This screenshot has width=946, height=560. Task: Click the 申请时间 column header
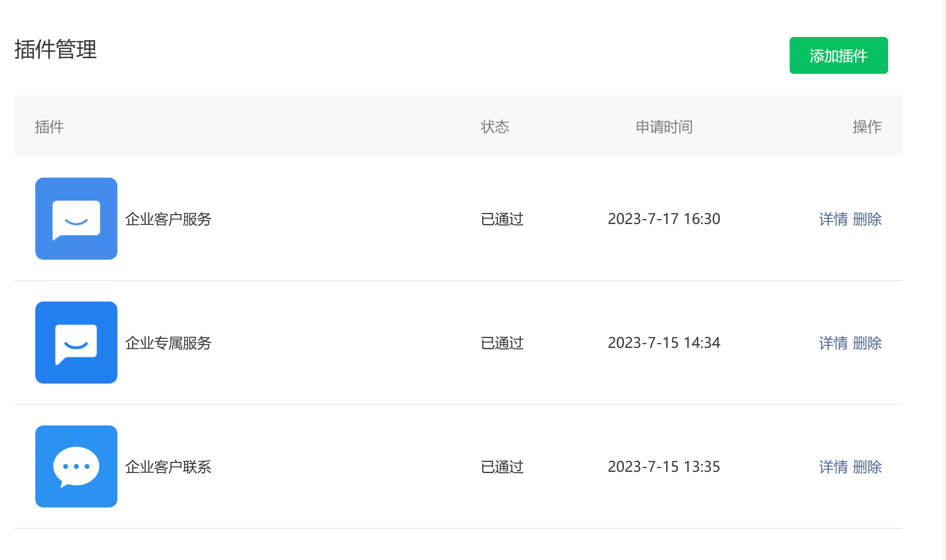(x=664, y=127)
